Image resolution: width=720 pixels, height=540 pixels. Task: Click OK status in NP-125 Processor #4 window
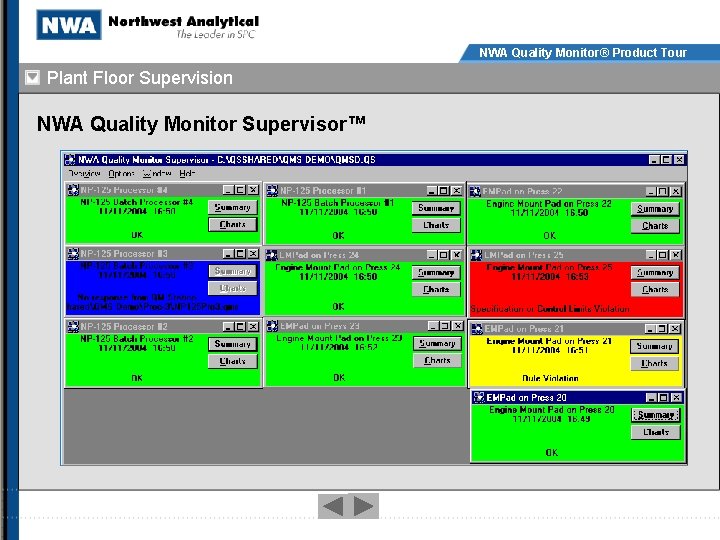click(137, 235)
